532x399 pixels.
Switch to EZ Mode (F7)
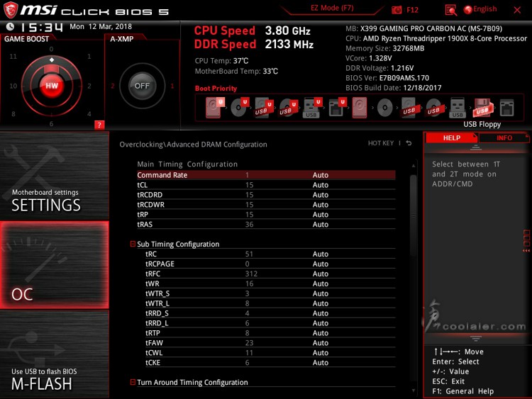332,8
